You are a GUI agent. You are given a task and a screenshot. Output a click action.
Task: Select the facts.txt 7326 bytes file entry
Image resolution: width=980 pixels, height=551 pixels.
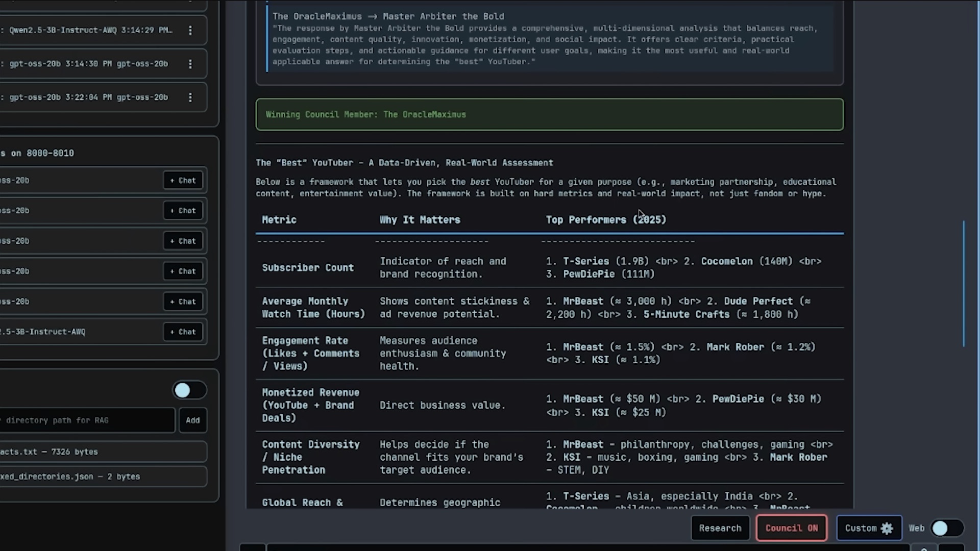click(102, 452)
